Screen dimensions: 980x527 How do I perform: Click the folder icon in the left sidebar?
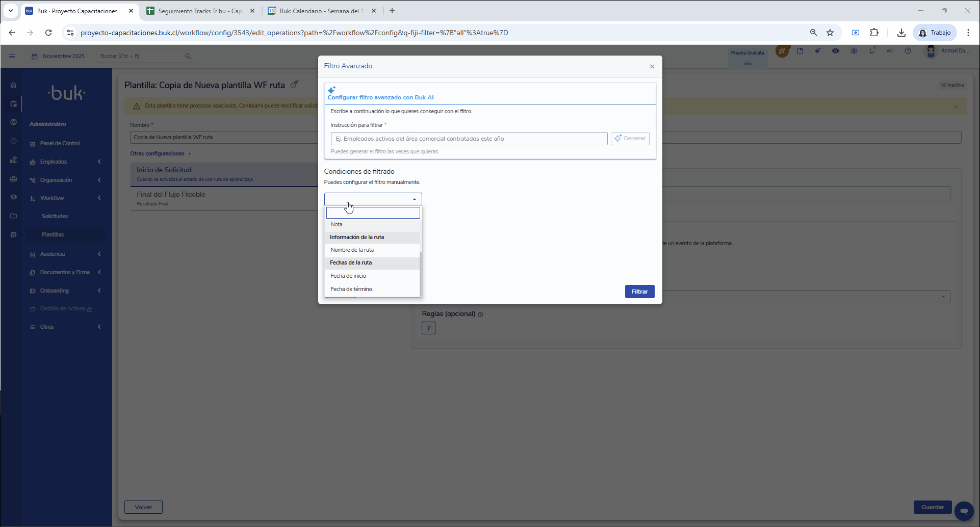(13, 216)
